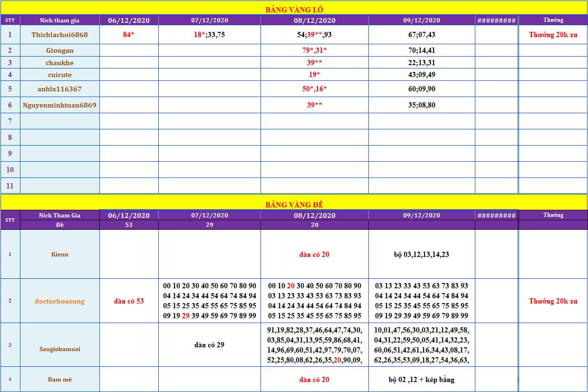Click 08/12/2020 header in the Đề table
Viewport: 588px width, 392px height.
click(x=315, y=216)
